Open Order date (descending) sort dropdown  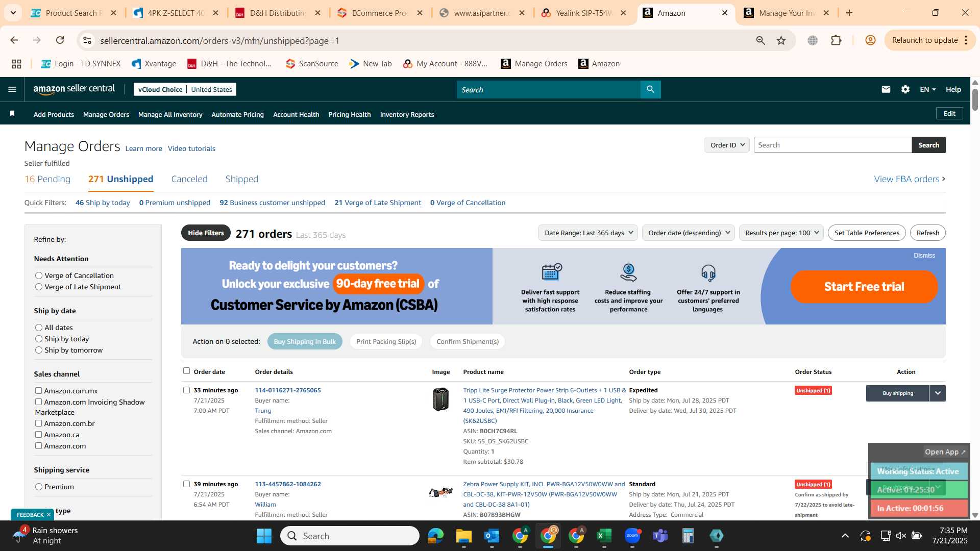[x=688, y=233]
